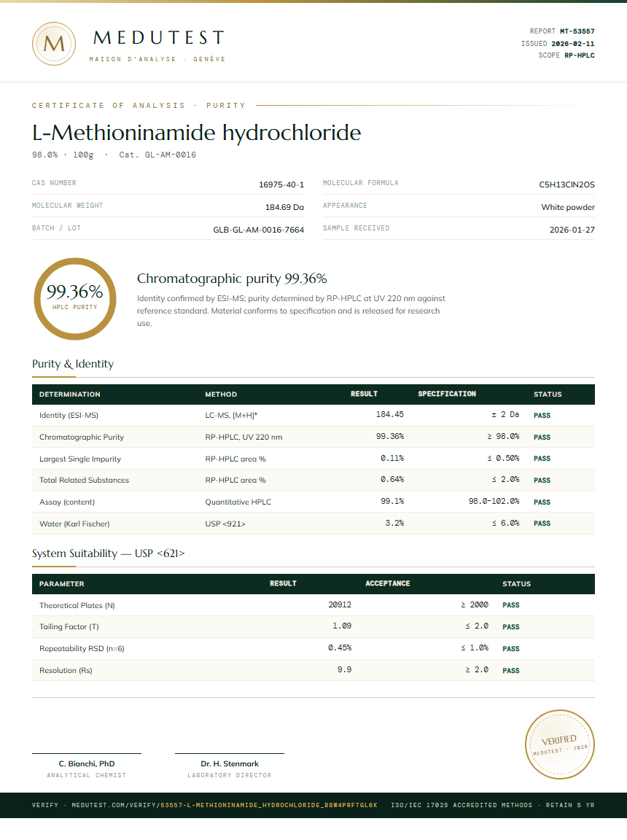Select the 0.11% impurity result
627x840 pixels.
click(392, 458)
